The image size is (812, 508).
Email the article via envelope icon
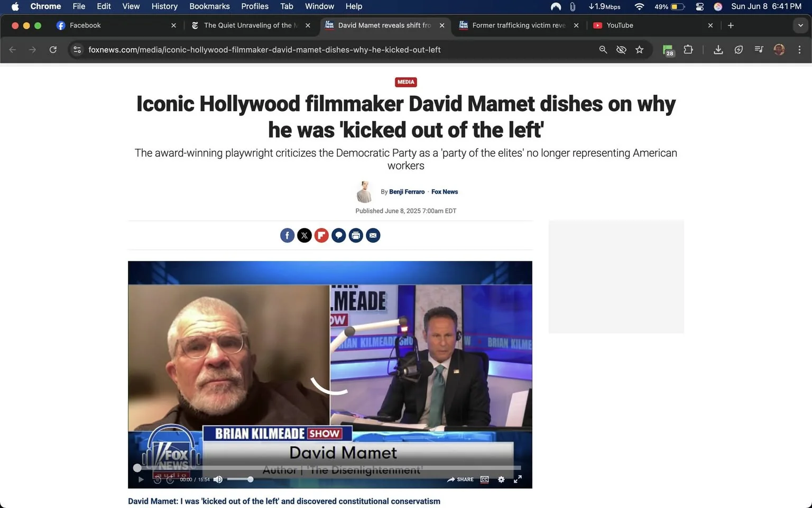373,235
